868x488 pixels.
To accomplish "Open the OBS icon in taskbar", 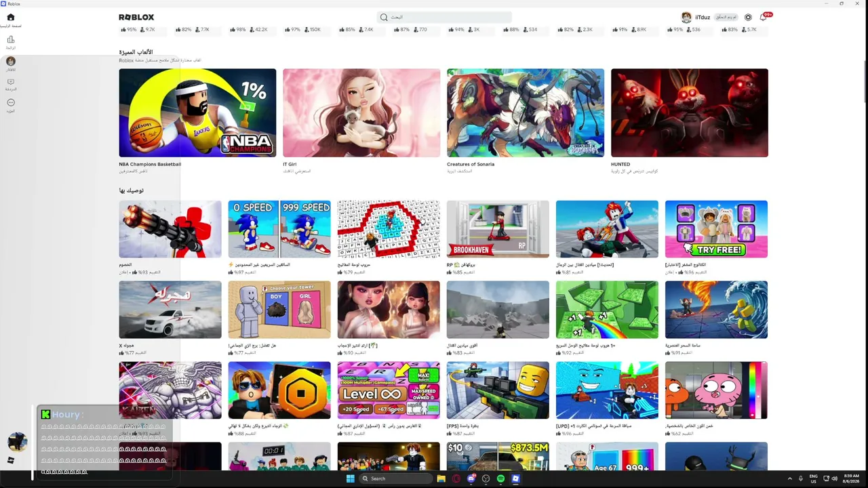I will [x=486, y=479].
